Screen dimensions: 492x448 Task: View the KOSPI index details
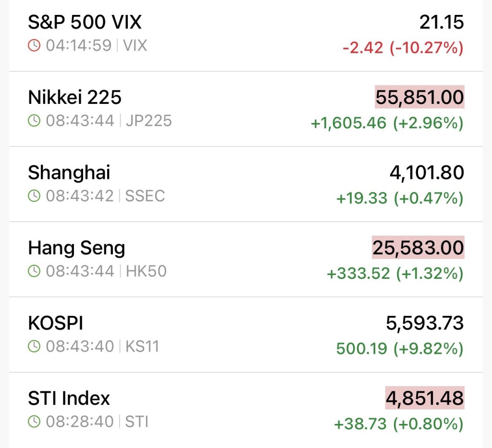(x=56, y=323)
